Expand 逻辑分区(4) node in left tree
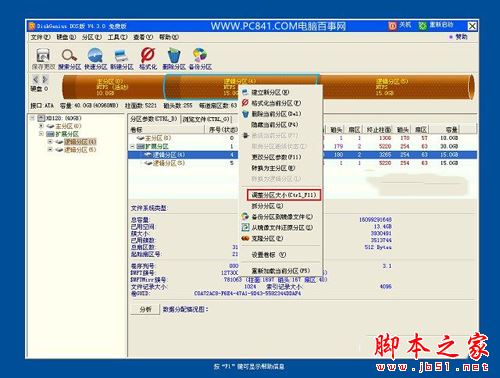 [x=50, y=142]
